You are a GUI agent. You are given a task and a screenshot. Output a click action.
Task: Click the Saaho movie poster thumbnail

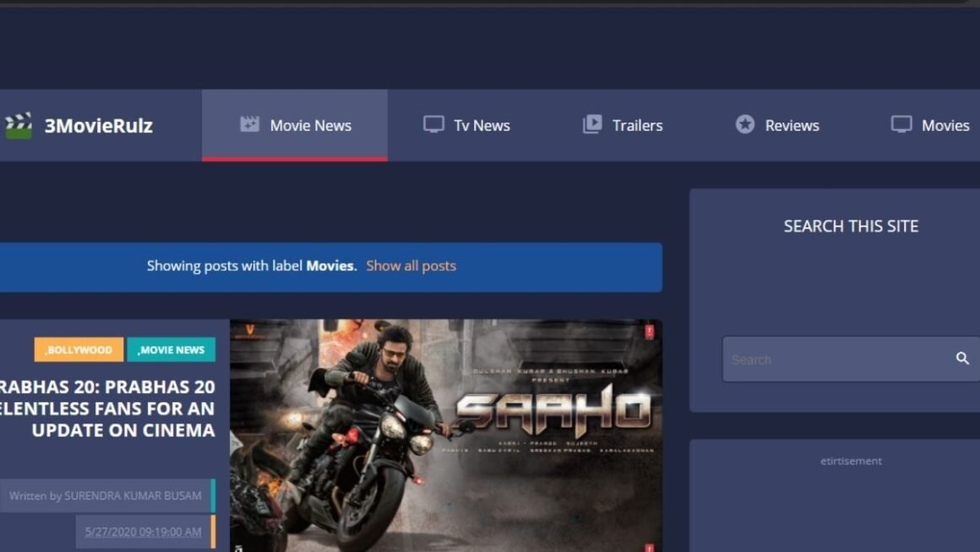pos(444,435)
